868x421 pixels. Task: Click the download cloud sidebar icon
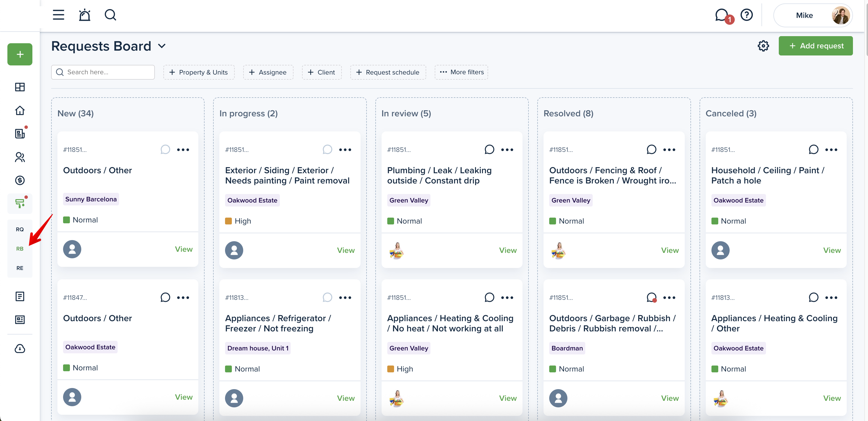pos(20,348)
